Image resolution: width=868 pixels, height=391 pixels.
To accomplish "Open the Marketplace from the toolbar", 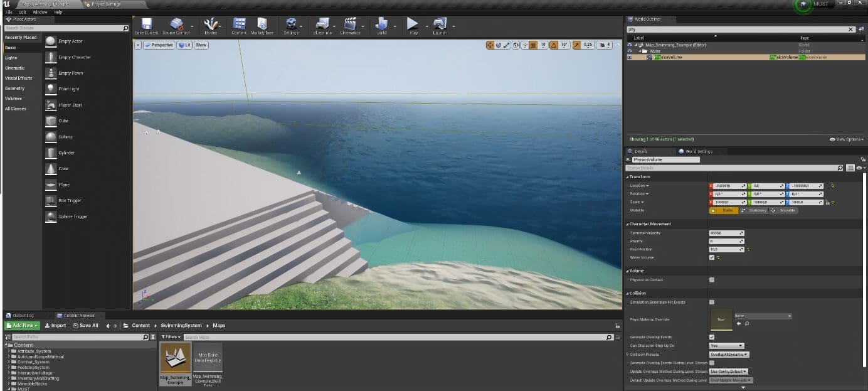I will 262,24.
